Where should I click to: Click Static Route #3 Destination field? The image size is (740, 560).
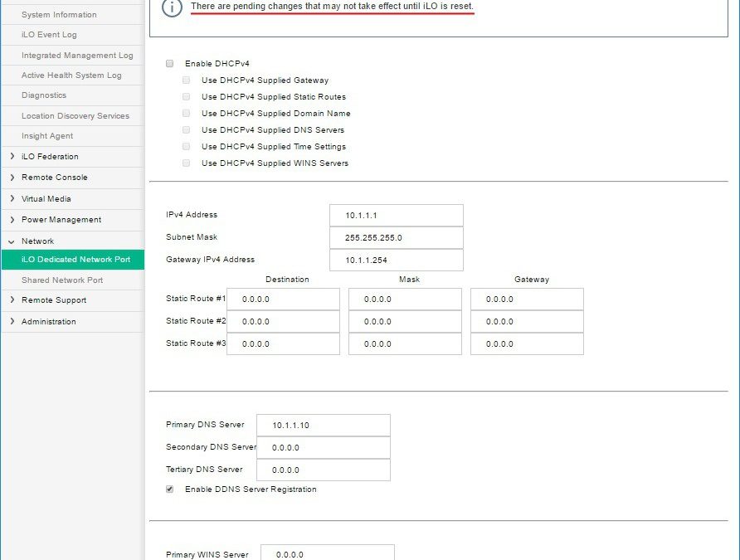point(283,344)
